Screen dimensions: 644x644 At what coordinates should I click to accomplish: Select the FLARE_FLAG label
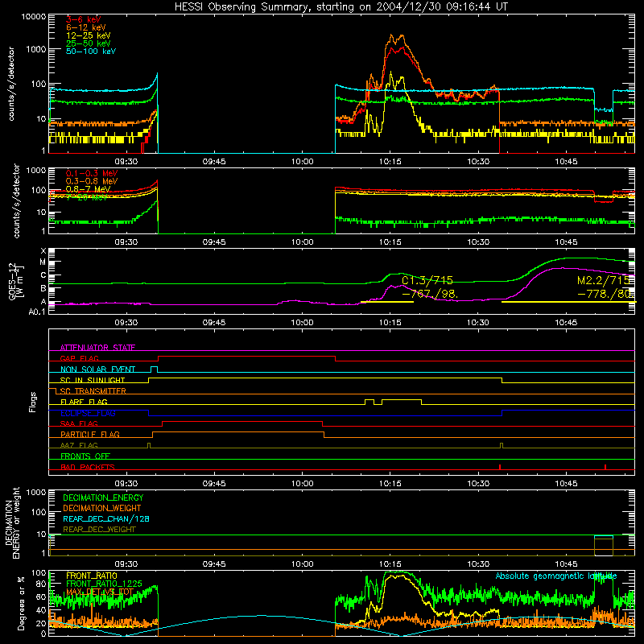click(x=84, y=402)
